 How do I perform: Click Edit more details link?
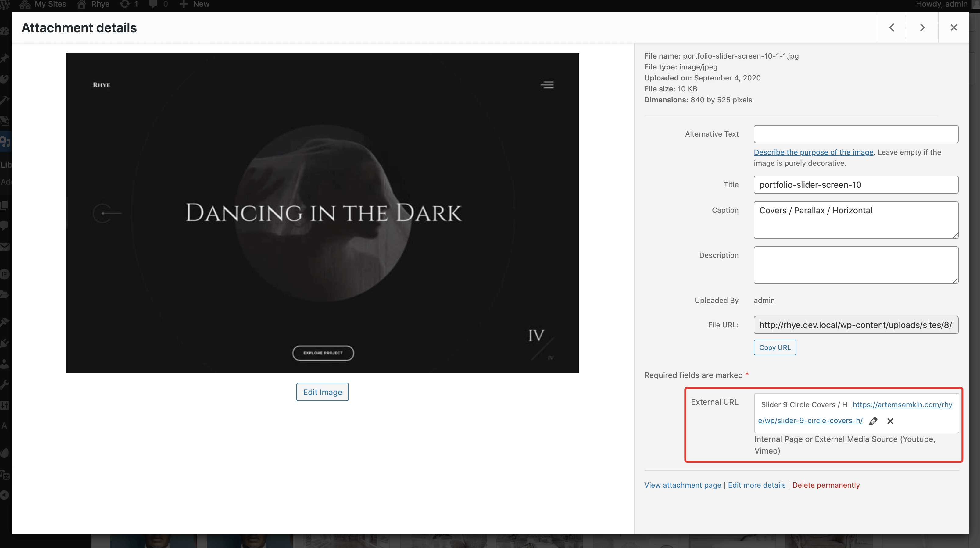tap(756, 485)
